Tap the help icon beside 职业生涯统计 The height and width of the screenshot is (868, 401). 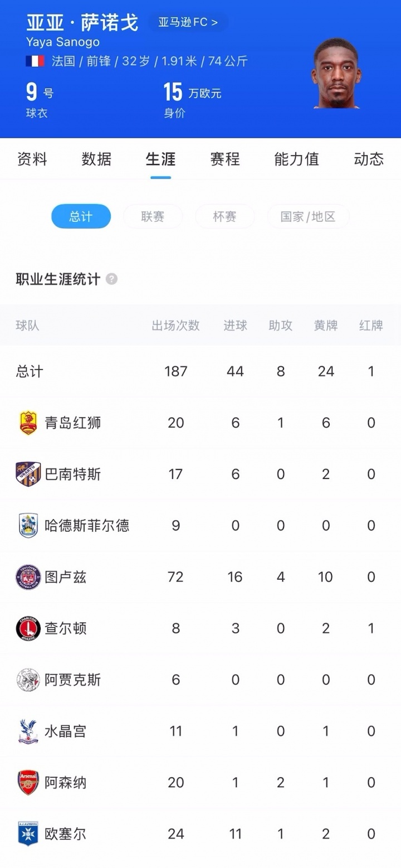(x=111, y=279)
